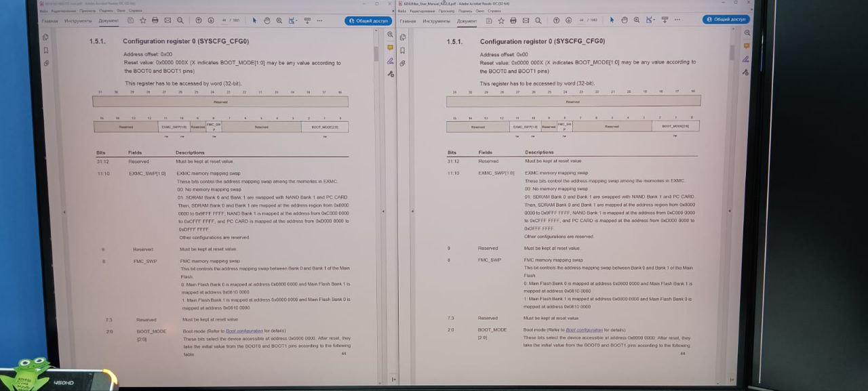Email envelope icon in right window toolbar
868x391 pixels.
(526, 20)
